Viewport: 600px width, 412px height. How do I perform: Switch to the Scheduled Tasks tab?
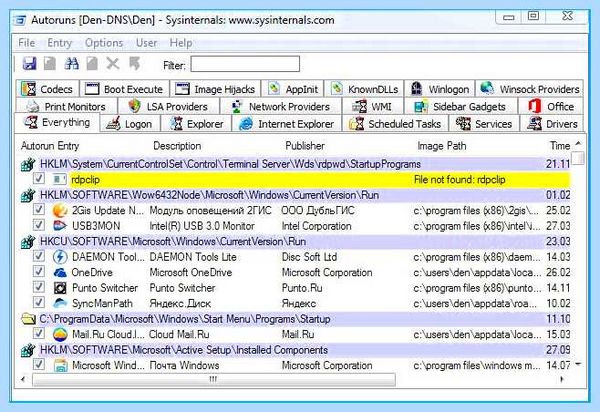tap(395, 124)
